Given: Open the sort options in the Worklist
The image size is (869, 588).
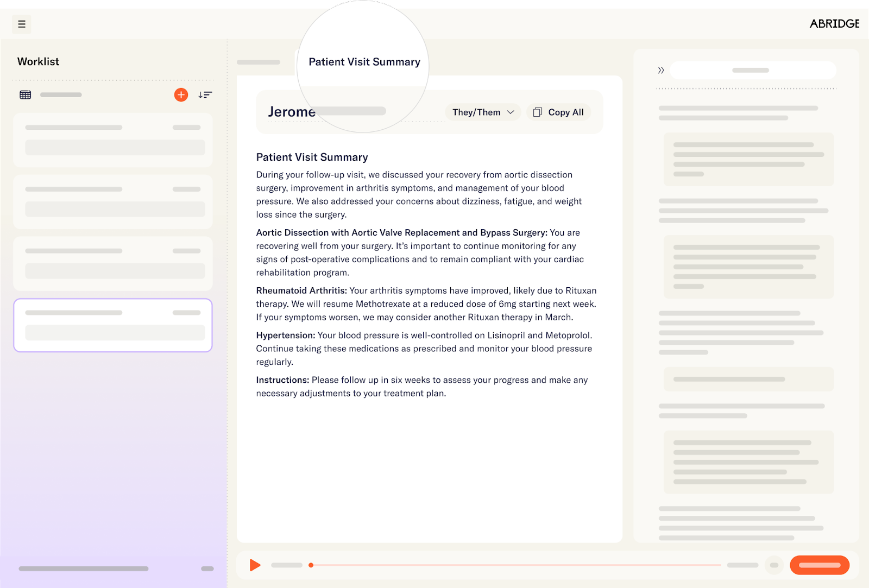Looking at the screenshot, I should pyautogui.click(x=205, y=94).
